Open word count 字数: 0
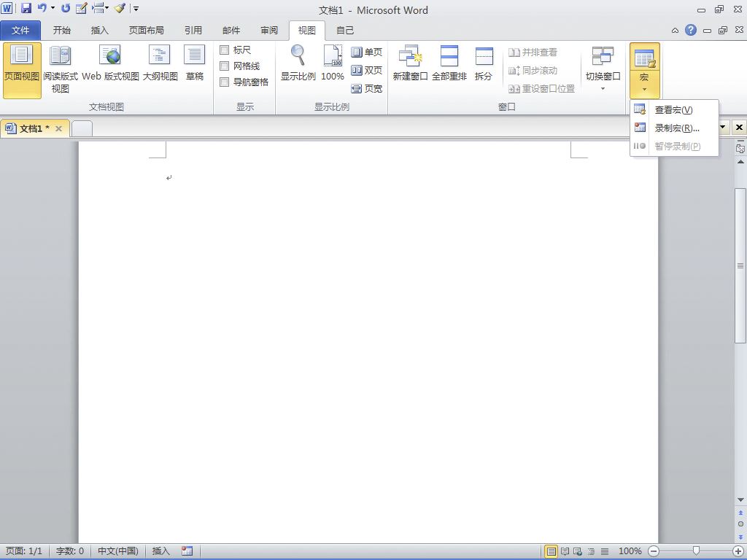This screenshot has width=747, height=560. tap(70, 551)
